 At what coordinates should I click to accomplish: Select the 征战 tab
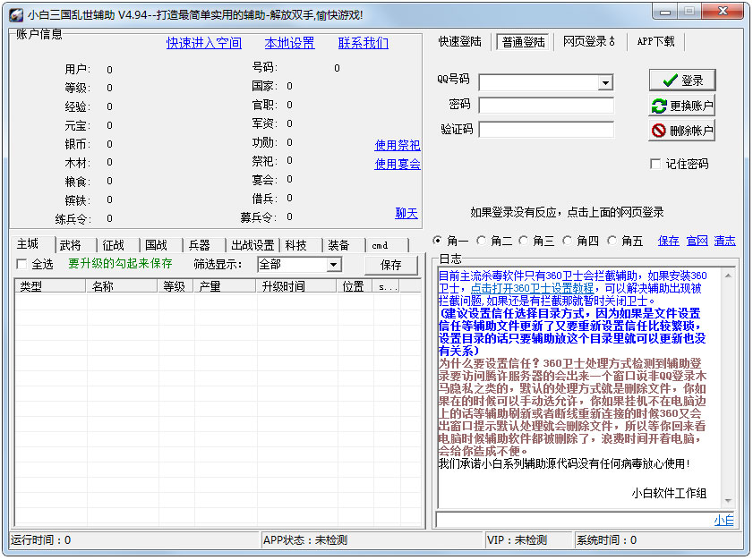pyautogui.click(x=114, y=246)
